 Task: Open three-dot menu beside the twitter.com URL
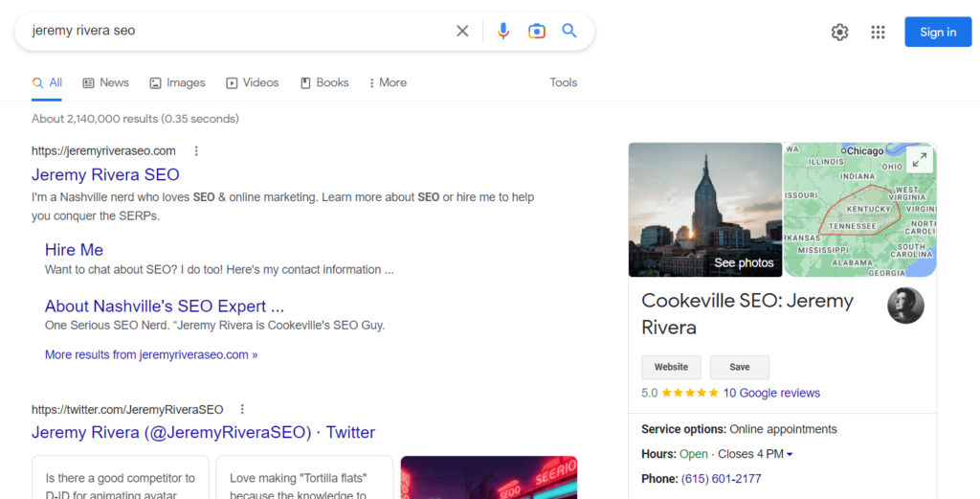click(242, 409)
